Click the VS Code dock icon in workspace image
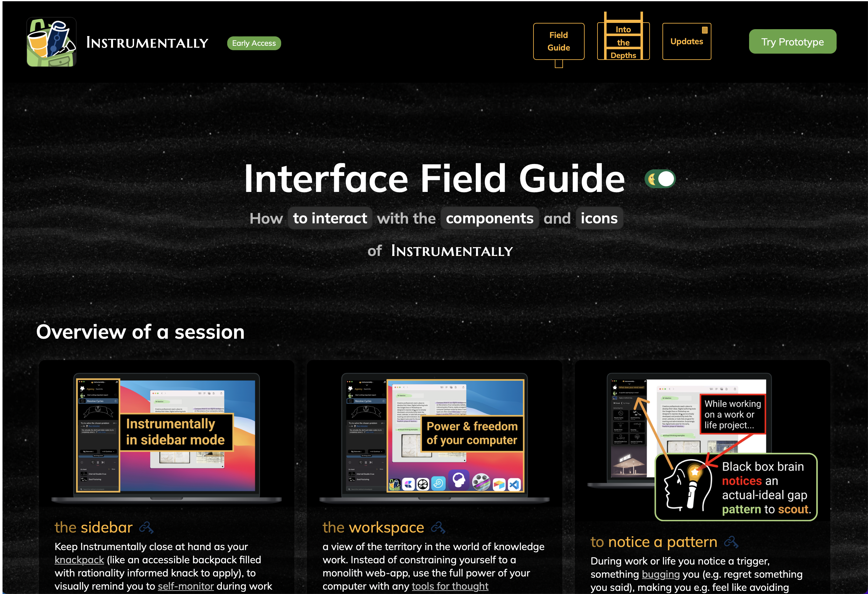Viewport: 868px width, 594px height. [514, 485]
